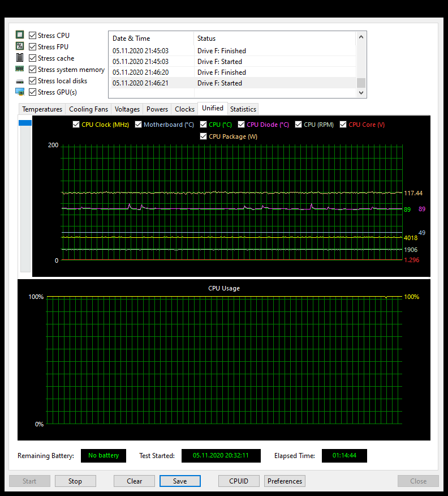Click the Stop button
This screenshot has width=448, height=496.
pos(75,481)
